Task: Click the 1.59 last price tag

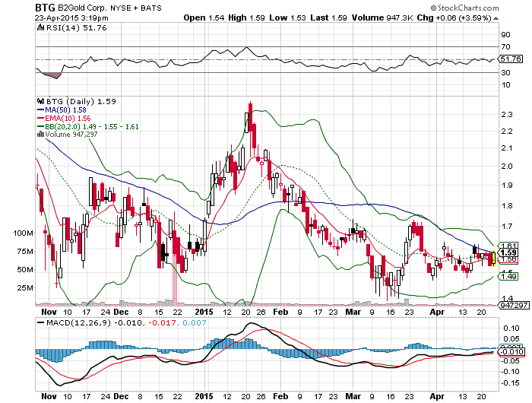Action: (508, 252)
